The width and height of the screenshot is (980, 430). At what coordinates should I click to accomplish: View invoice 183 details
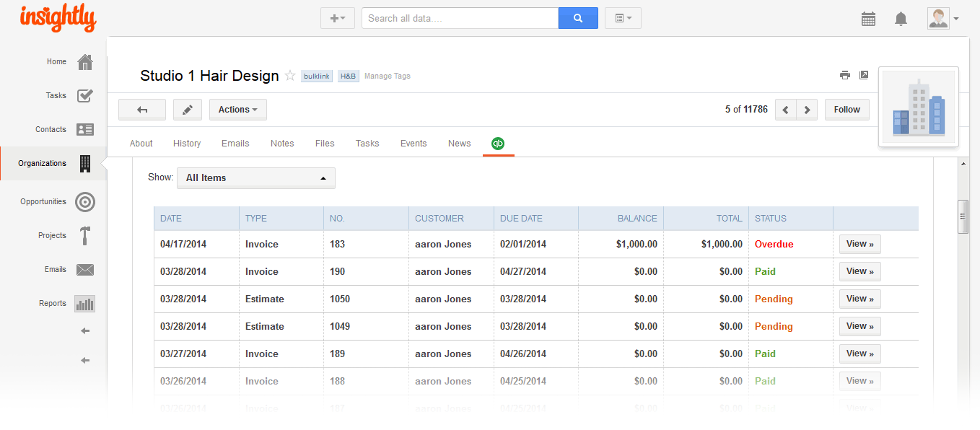[x=860, y=244]
